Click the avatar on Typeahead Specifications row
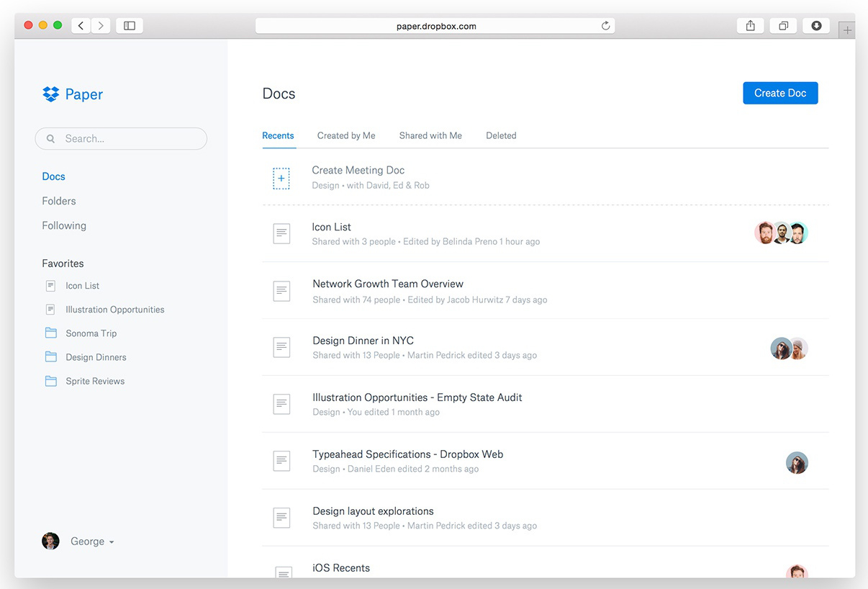 (x=797, y=463)
